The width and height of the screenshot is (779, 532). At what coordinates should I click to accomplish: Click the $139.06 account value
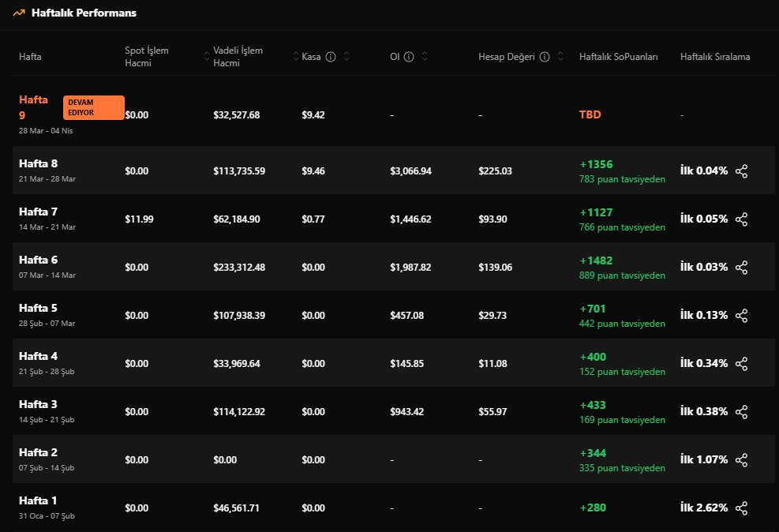[496, 268]
